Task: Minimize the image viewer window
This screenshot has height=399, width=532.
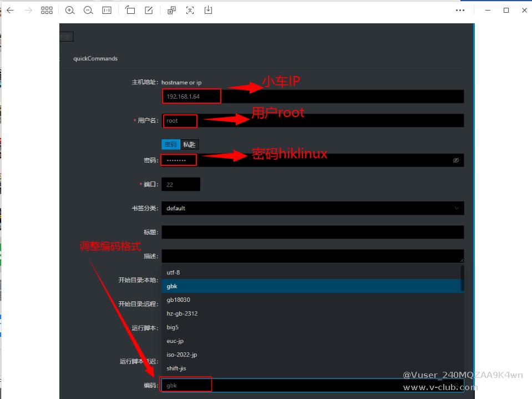Action: pos(488,10)
